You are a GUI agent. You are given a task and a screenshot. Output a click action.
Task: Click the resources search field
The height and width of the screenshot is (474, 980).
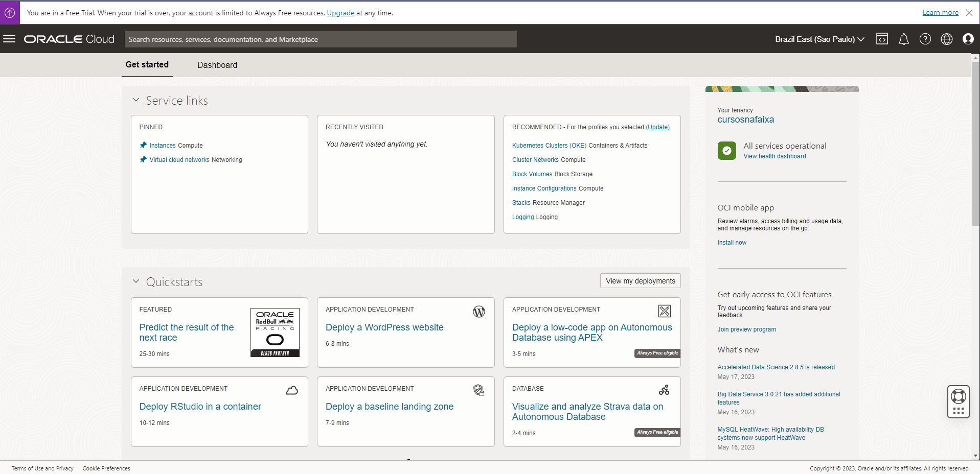click(x=321, y=39)
